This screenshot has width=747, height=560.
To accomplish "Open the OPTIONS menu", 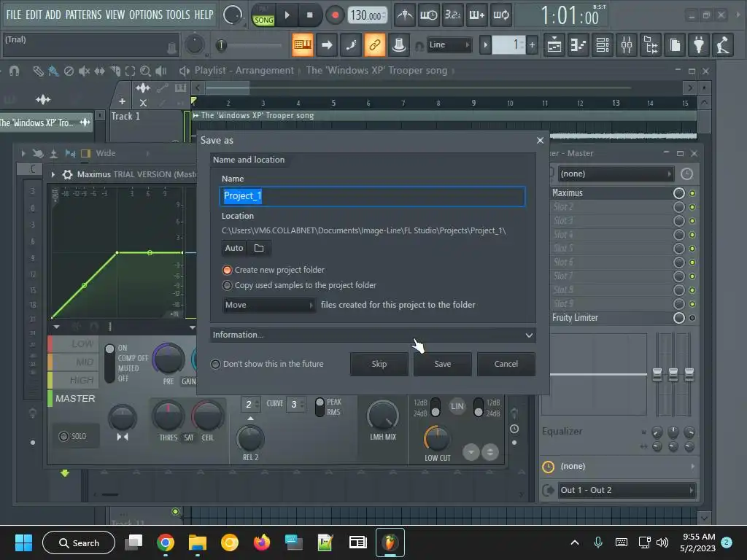I will (x=146, y=15).
